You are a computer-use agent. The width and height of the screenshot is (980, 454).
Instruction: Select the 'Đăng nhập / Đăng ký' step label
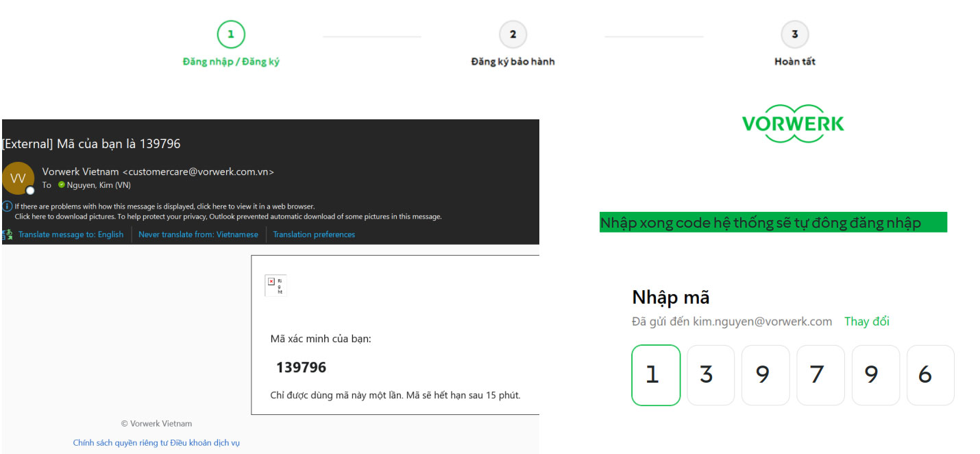[x=231, y=62]
